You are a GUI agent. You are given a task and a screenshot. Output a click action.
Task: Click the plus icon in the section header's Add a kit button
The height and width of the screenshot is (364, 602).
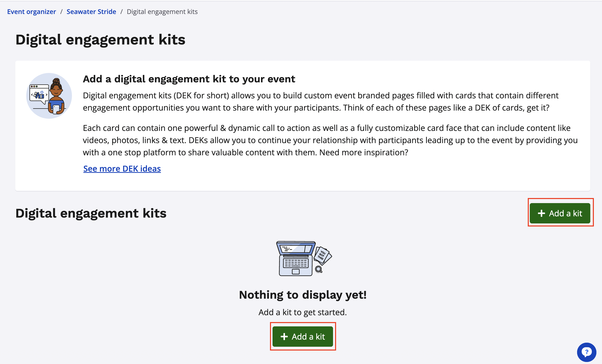541,213
